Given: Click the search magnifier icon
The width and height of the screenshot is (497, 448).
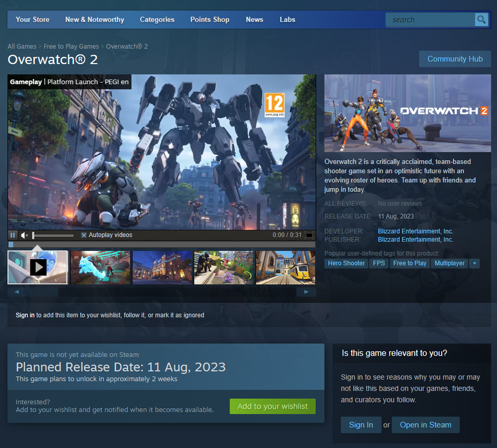Looking at the screenshot, I should (x=481, y=19).
